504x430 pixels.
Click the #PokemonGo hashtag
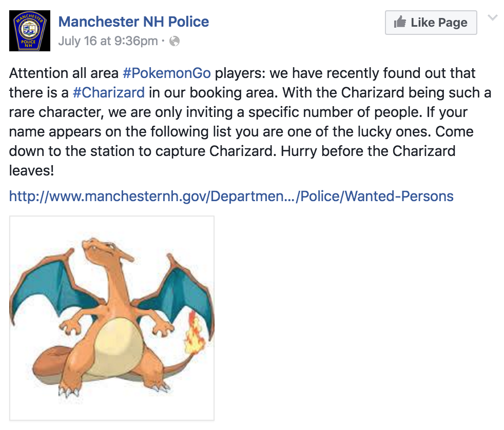[x=166, y=73]
